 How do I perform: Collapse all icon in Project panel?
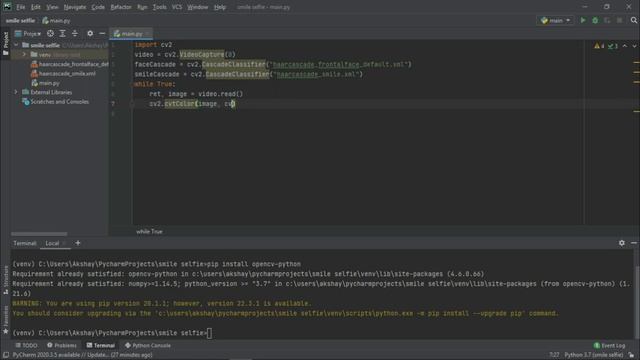click(x=75, y=33)
